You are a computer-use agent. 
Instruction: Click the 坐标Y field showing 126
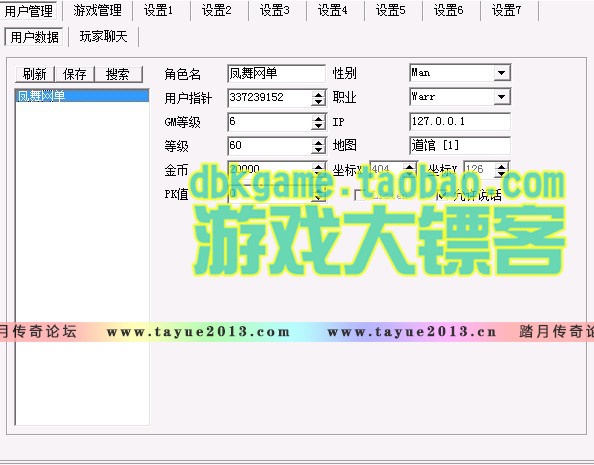(x=480, y=169)
